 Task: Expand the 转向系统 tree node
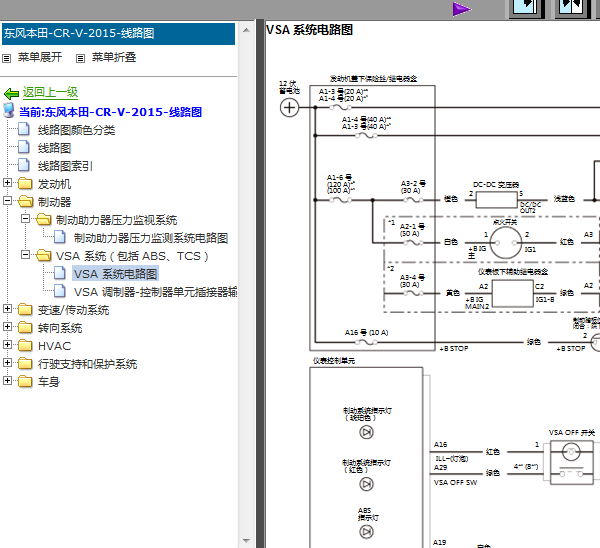7,326
